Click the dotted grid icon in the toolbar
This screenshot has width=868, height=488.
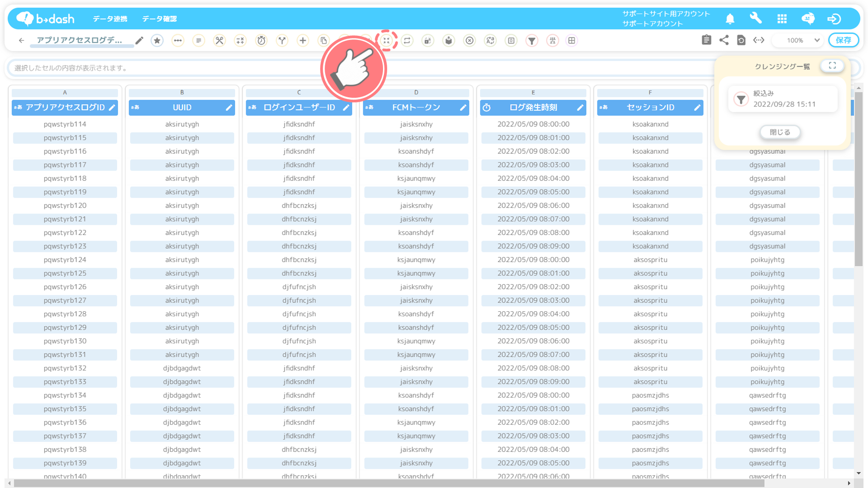click(x=552, y=40)
